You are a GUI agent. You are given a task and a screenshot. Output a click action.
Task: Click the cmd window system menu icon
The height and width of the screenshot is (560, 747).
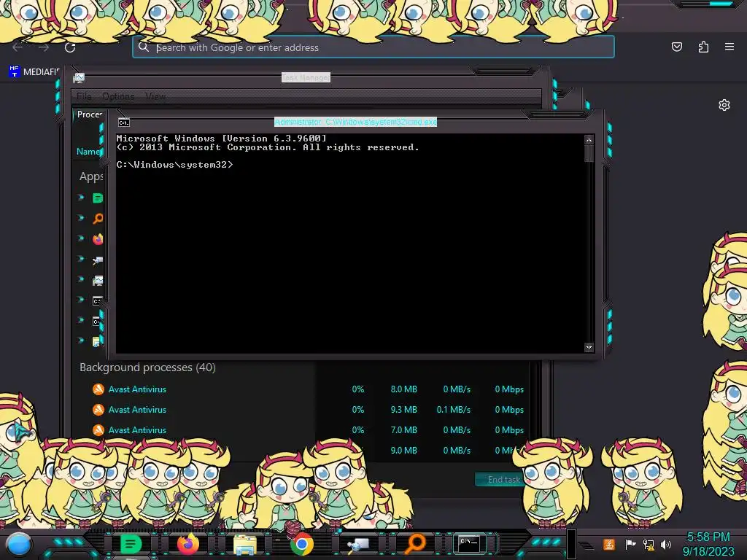tap(124, 122)
